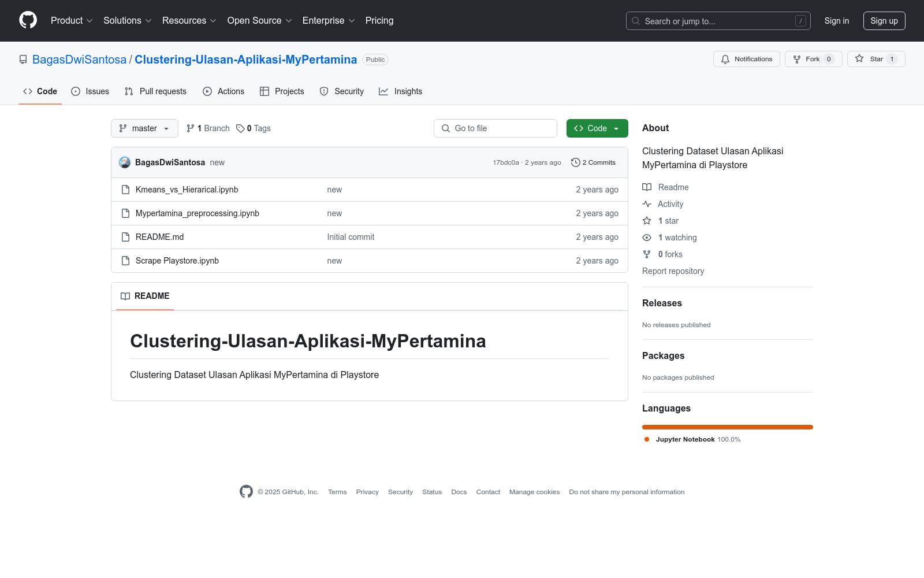Open the Security repository tab
The width and height of the screenshot is (924, 578).
342,91
